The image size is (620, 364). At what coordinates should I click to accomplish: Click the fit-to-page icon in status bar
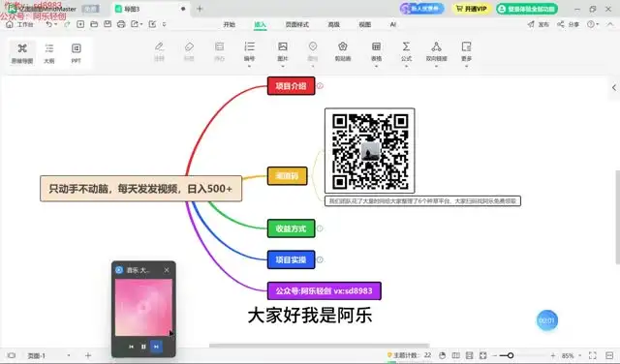[x=482, y=355]
